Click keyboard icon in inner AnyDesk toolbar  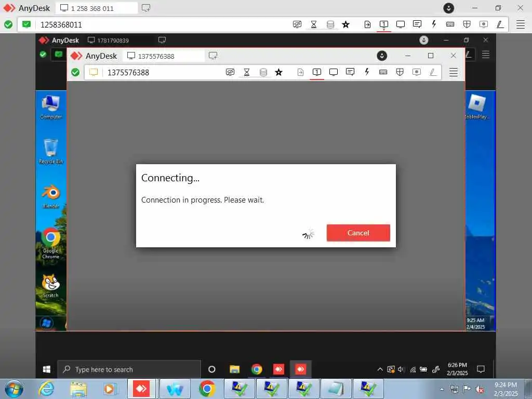383,72
